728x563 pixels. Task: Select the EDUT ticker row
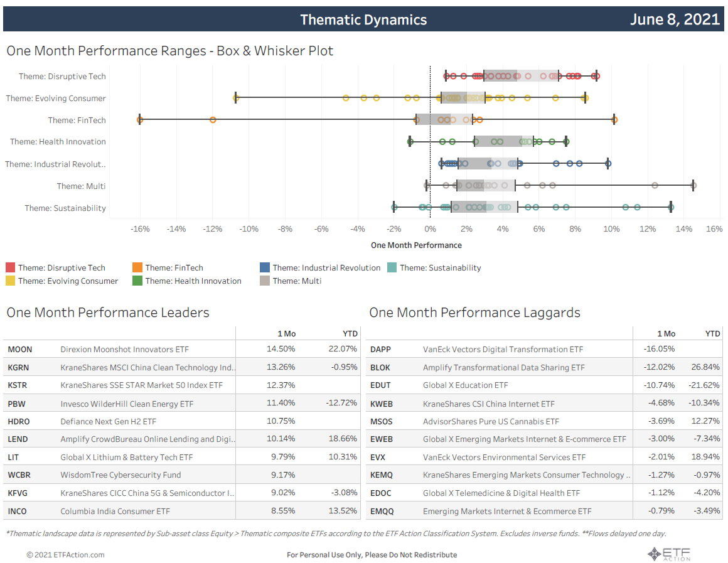[x=544, y=385]
